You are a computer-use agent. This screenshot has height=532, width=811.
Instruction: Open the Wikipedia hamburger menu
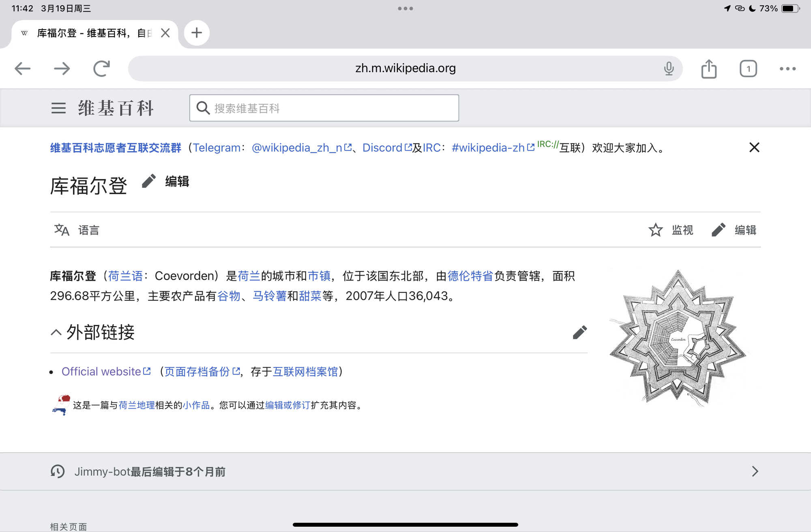pyautogui.click(x=58, y=108)
